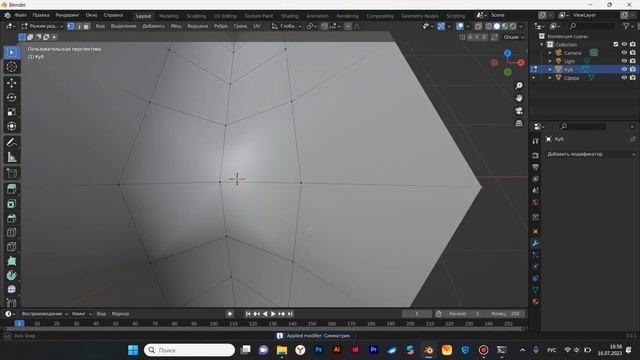Screen dimensions: 640x360
Task: Click play animation button
Action: click(273, 314)
